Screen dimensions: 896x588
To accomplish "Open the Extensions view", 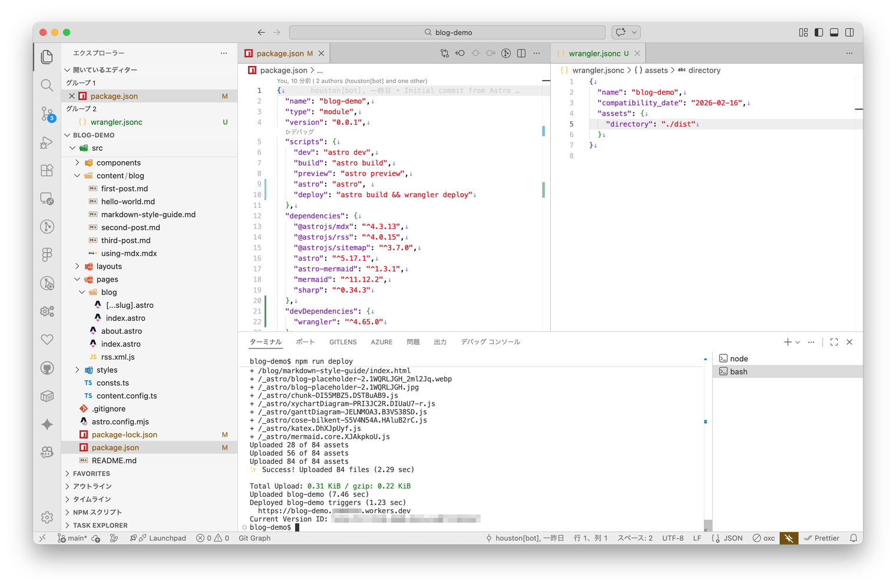I will click(x=47, y=171).
